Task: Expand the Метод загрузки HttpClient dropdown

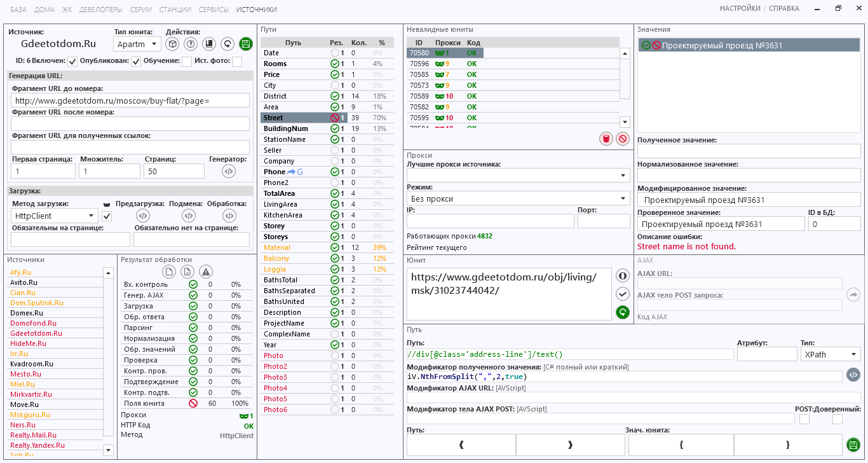Action: tap(55, 216)
